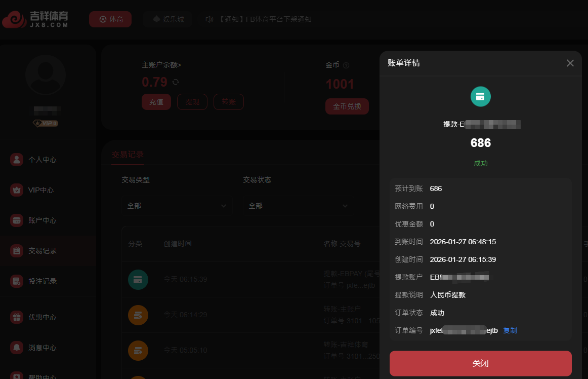
Task: Open the 娱乐城 section
Action: click(x=167, y=19)
